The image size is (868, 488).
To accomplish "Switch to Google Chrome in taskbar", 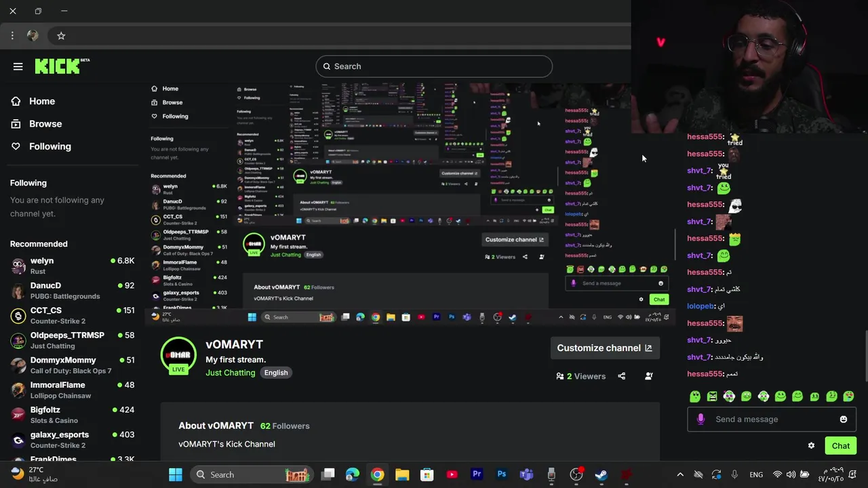I will (x=378, y=474).
